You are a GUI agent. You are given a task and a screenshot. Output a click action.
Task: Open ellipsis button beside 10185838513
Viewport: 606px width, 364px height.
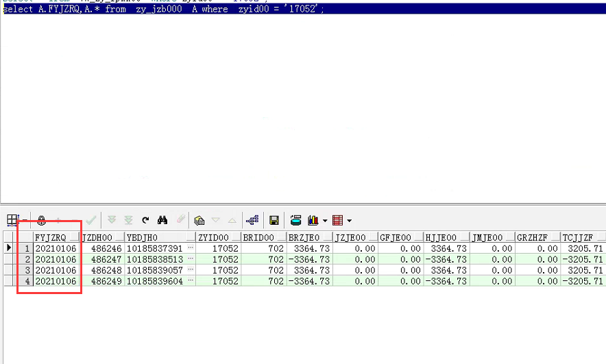[191, 258]
